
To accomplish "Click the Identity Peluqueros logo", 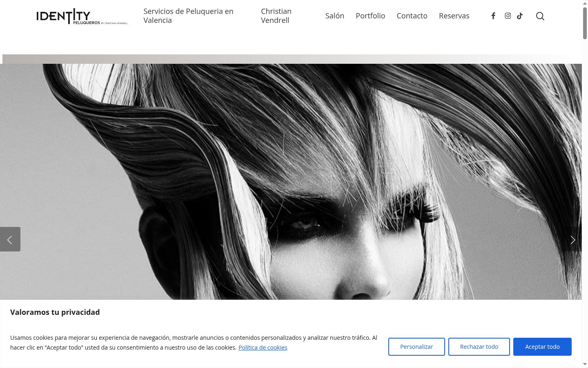I will click(82, 16).
